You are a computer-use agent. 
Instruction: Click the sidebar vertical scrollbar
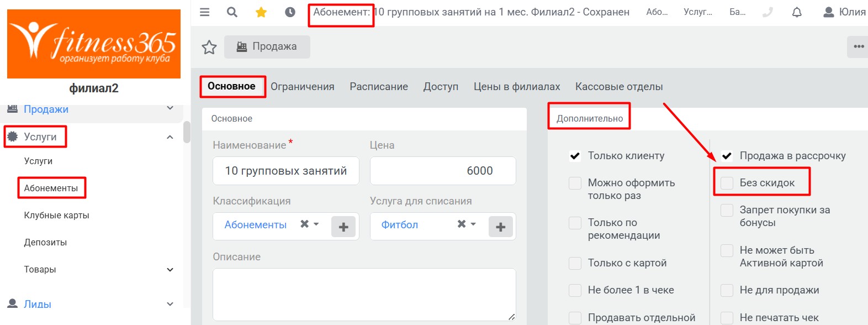187,132
